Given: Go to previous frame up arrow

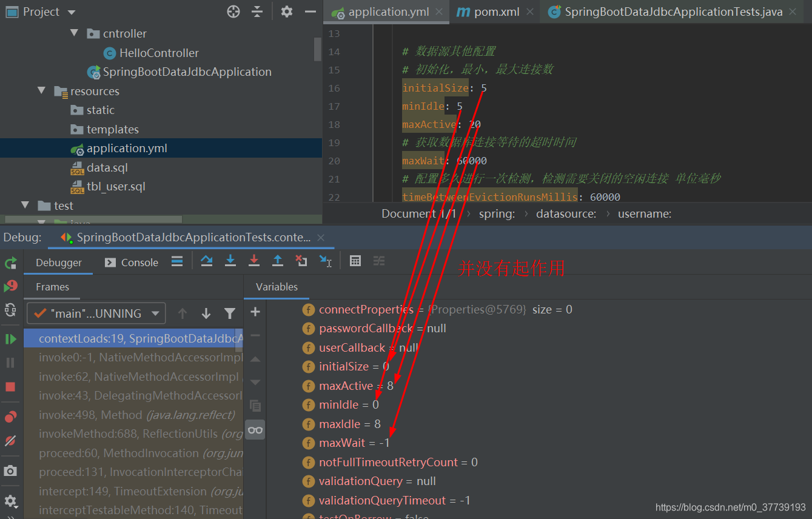Looking at the screenshot, I should pos(183,313).
